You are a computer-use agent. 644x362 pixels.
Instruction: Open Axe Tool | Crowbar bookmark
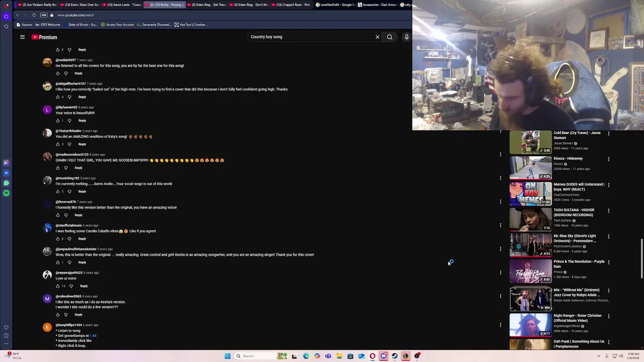[191, 25]
